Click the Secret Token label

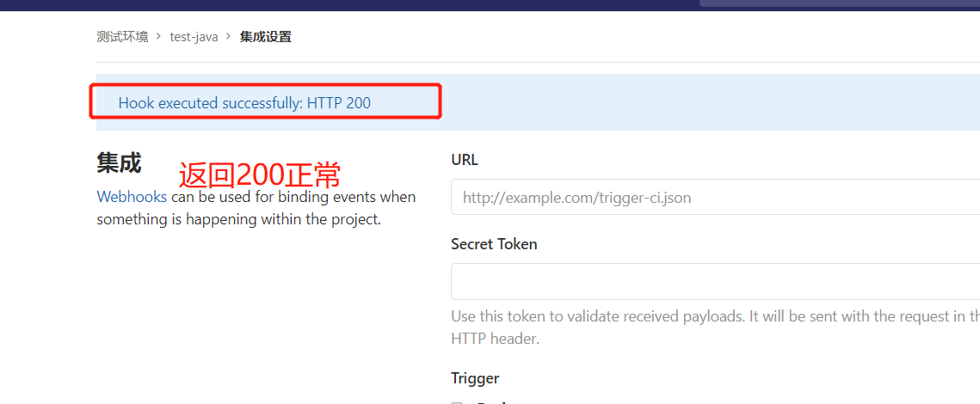494,244
